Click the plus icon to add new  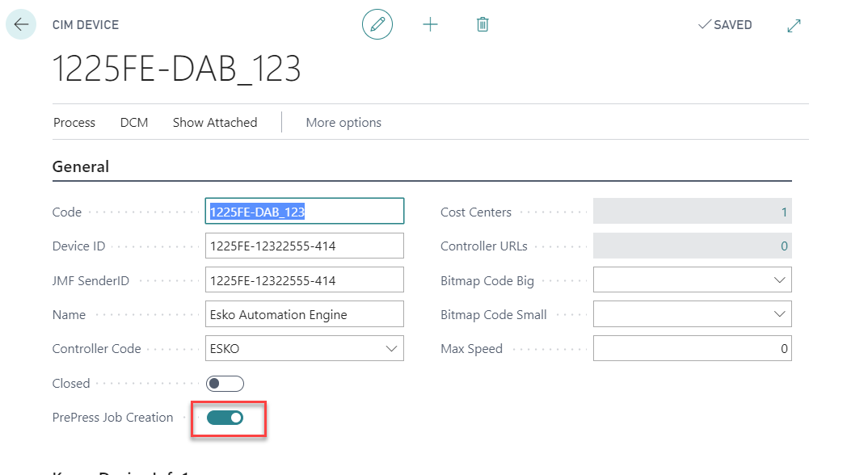point(430,25)
